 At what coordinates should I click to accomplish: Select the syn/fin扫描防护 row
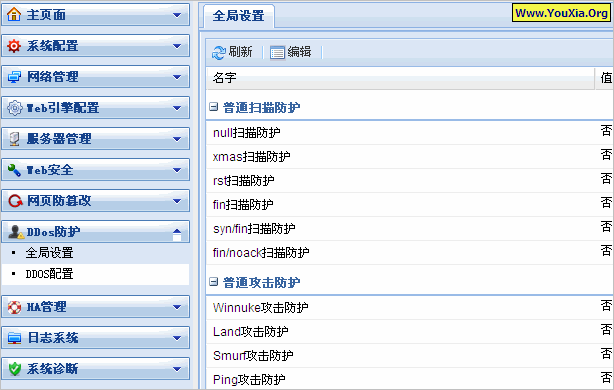[x=410, y=229]
